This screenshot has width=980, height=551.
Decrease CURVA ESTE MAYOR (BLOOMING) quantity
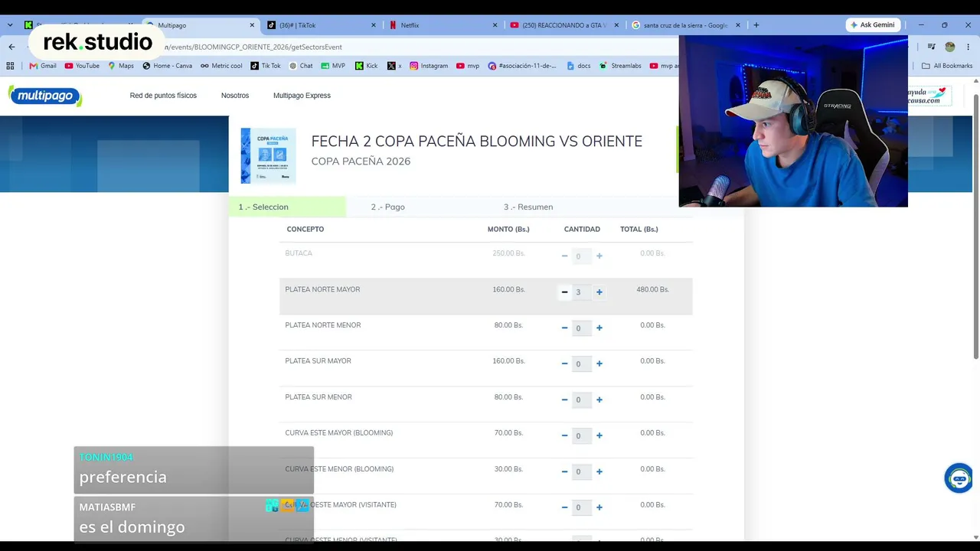click(564, 435)
